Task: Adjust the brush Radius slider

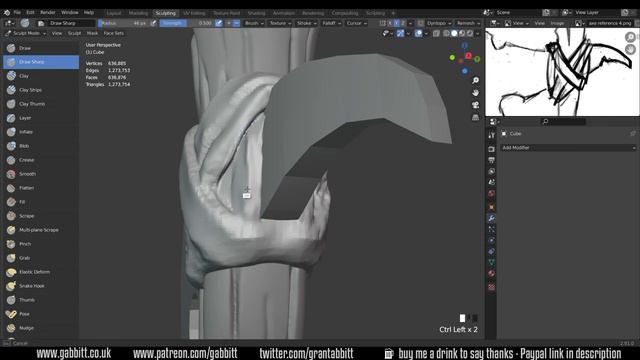Action: click(123, 23)
